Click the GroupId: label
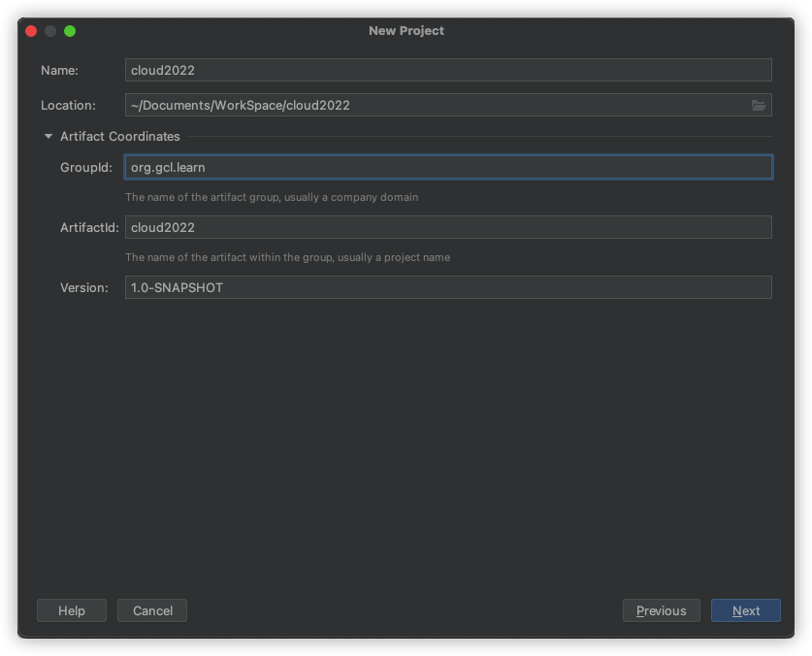Viewport: 812px width, 656px height. 86,167
